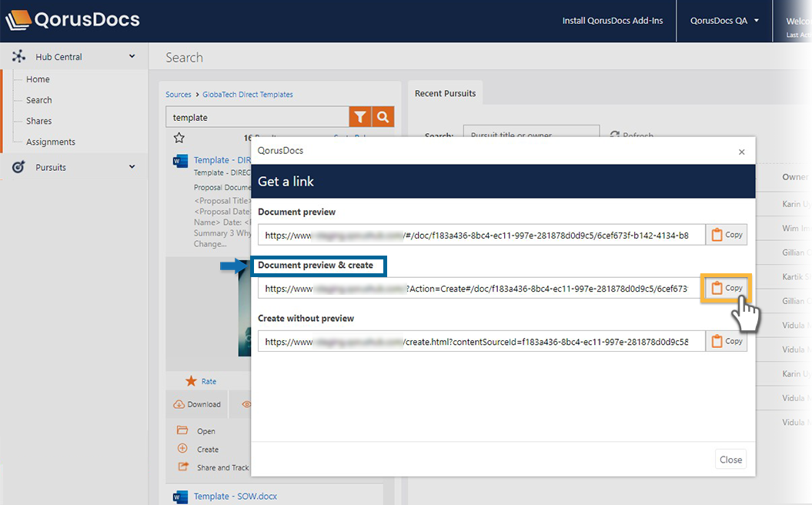Image resolution: width=812 pixels, height=505 pixels.
Task: Click the Download cloud icon
Action: (x=179, y=404)
